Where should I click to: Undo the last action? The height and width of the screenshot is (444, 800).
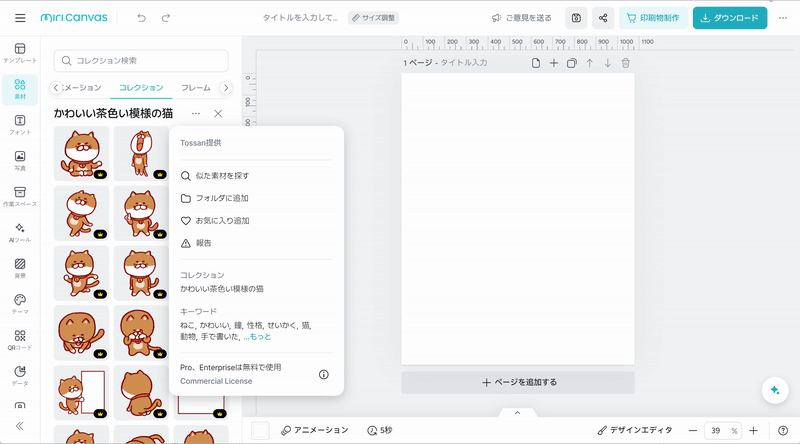141,18
